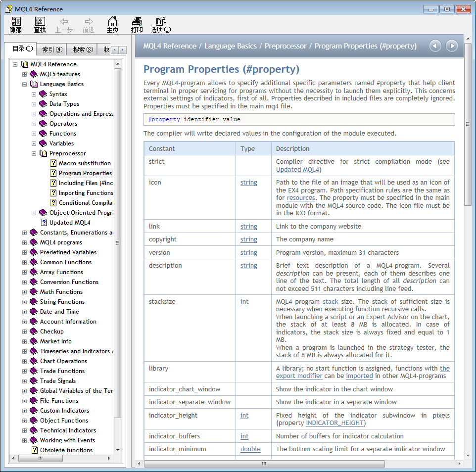Expand the Custom Indicators node
This screenshot has height=472, width=476.
(25, 411)
